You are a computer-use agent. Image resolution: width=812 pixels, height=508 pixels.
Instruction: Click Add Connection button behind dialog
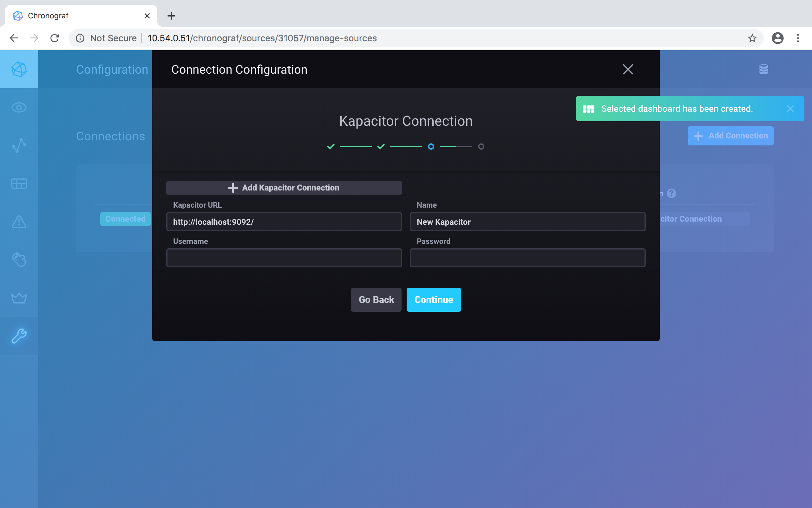pos(730,136)
